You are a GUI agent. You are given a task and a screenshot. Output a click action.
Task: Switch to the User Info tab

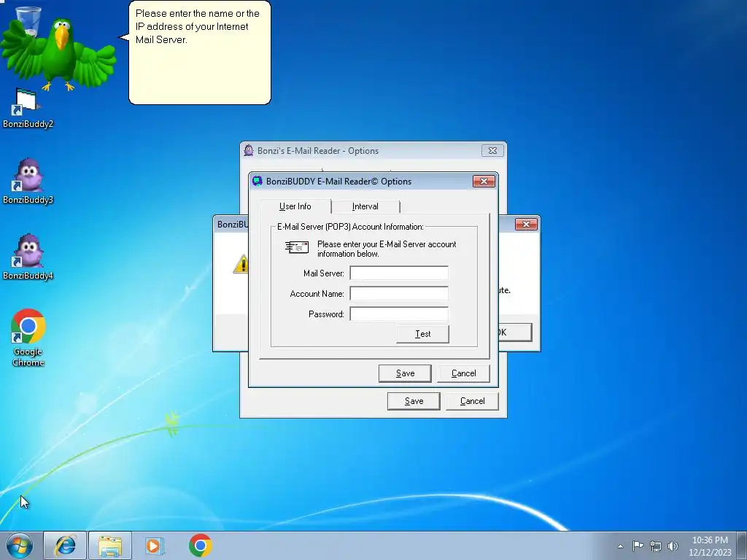pos(295,206)
